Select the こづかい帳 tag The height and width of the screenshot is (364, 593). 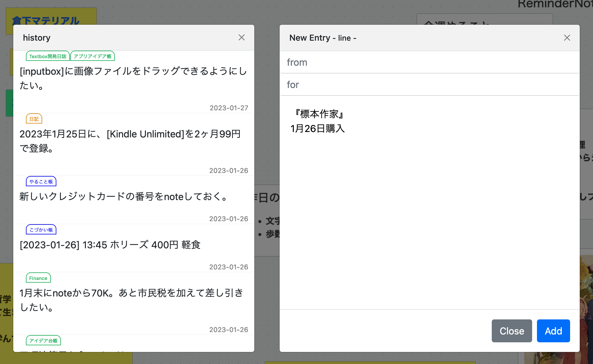41,229
